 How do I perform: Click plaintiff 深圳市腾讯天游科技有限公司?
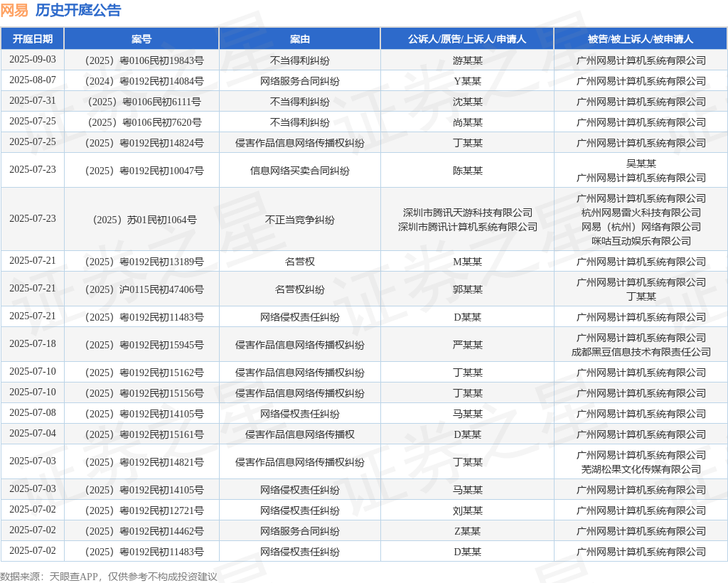coord(468,213)
